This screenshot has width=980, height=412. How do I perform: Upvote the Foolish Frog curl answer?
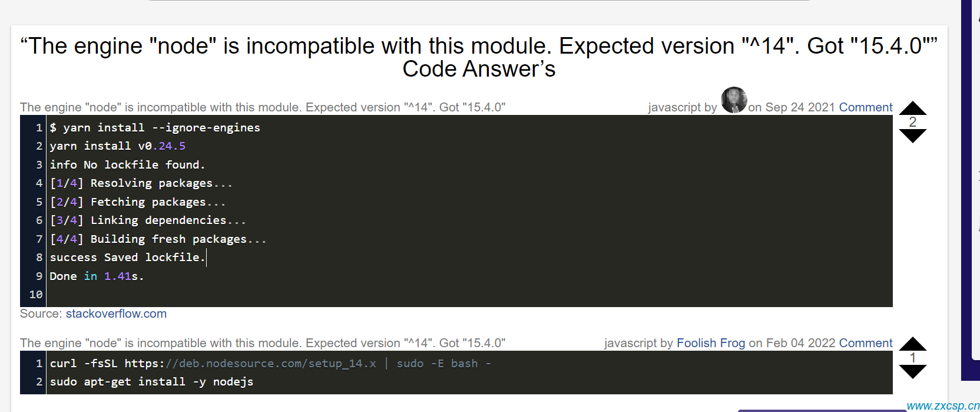tap(912, 344)
